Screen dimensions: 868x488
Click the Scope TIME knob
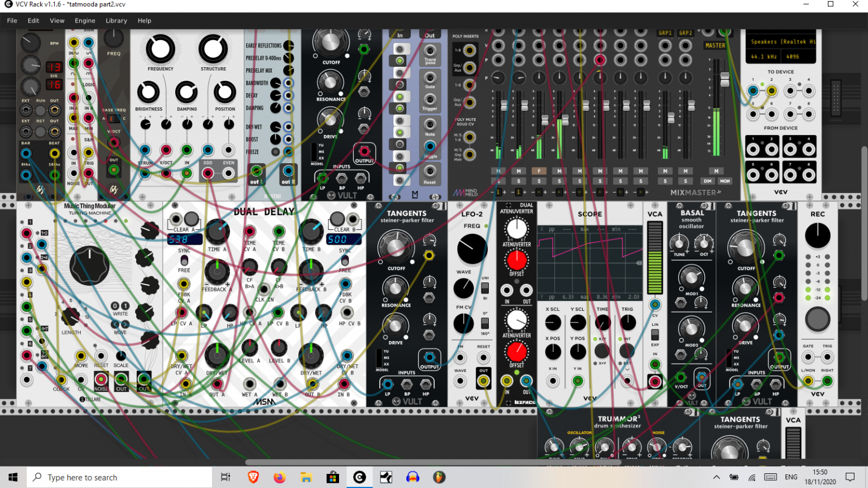pos(603,323)
